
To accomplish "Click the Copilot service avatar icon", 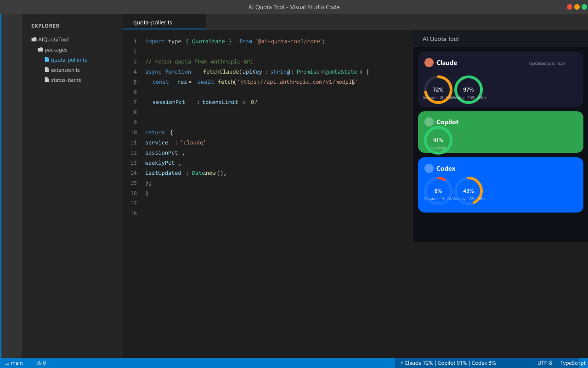I will coord(429,122).
